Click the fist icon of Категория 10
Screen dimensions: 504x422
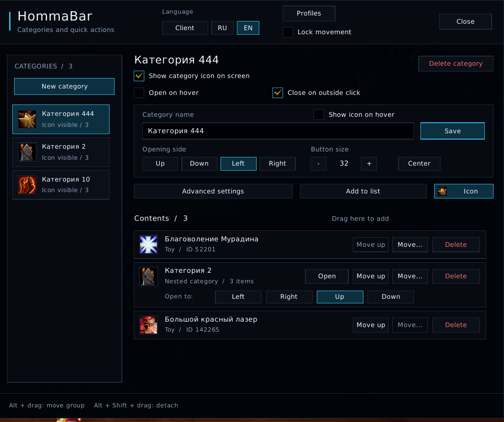coord(27,185)
